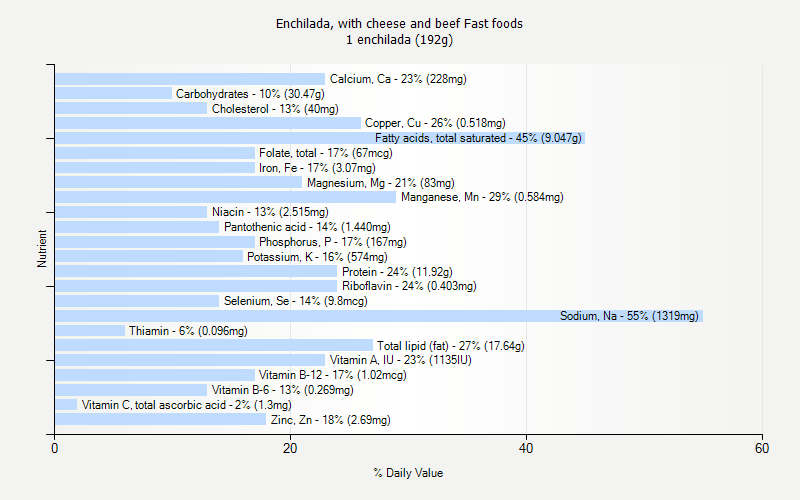Click the x-axis tick label '60'
Screen dimensions: 800x500
tap(762, 448)
